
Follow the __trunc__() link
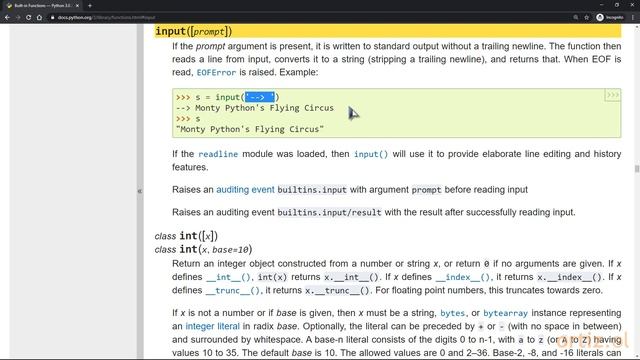[x=233, y=291]
